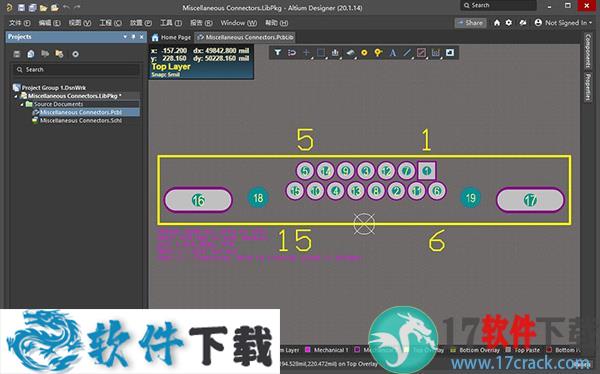This screenshot has height=374, width=600.
Task: Click the Save All icon in title bar
Action: [33, 8]
